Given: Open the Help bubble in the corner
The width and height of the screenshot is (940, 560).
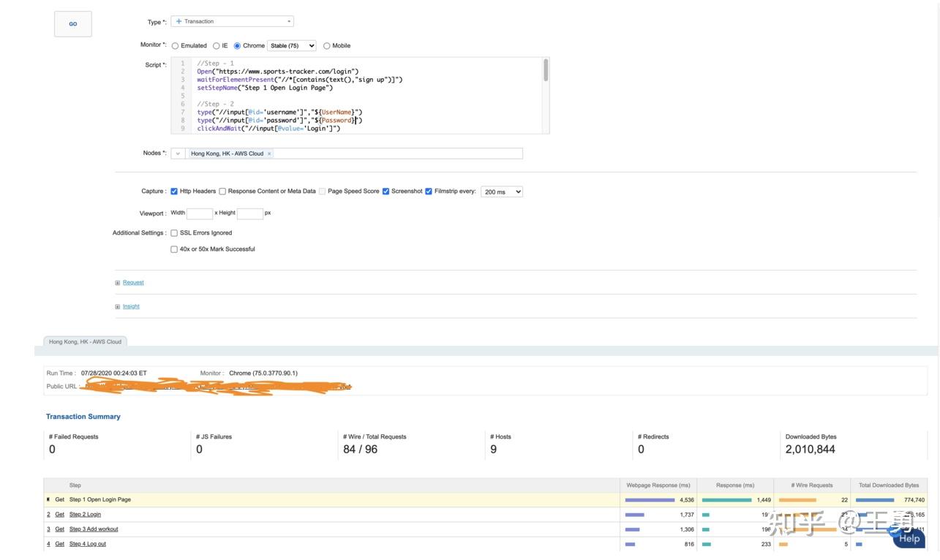Looking at the screenshot, I should (909, 537).
